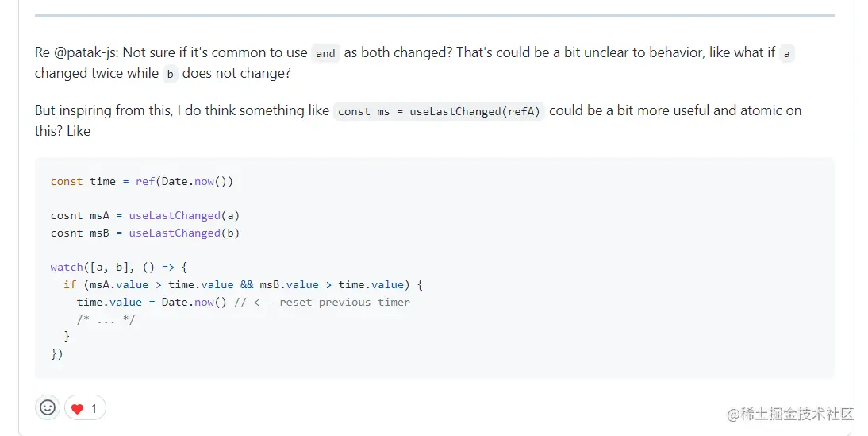868x436 pixels.
Task: Click the 'reset previous timer' code comment
Action: [344, 302]
